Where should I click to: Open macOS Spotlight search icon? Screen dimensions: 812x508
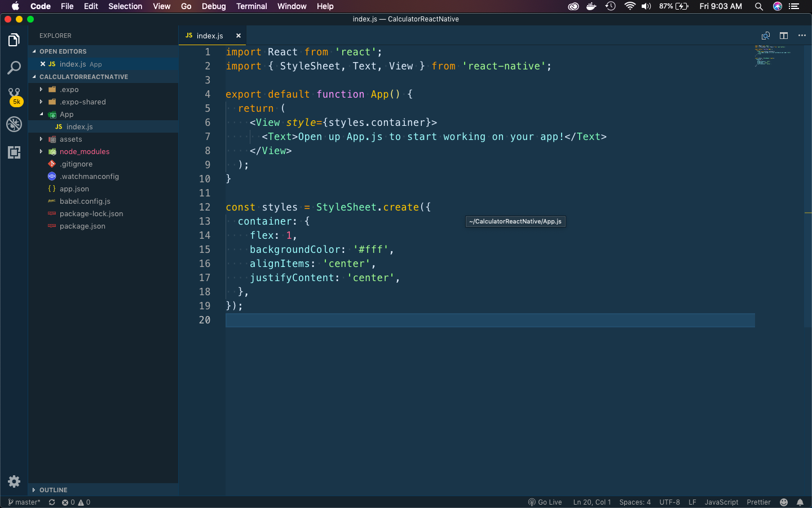[x=759, y=6]
